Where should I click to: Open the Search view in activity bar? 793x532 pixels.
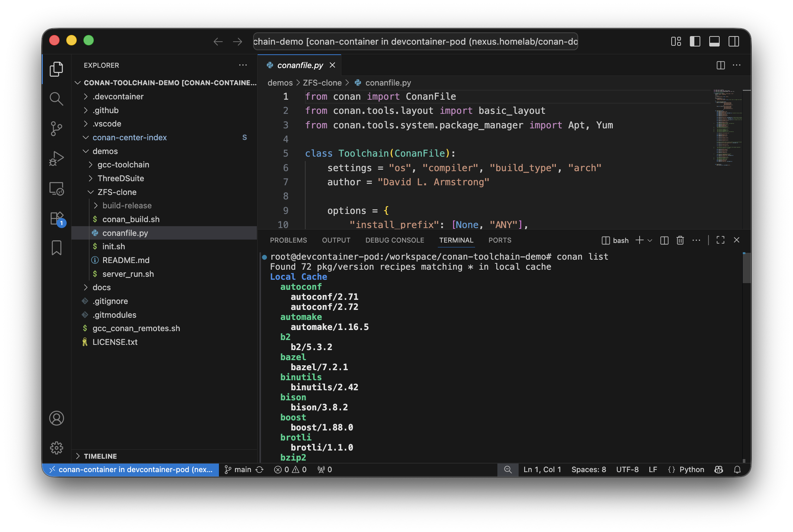pos(56,99)
